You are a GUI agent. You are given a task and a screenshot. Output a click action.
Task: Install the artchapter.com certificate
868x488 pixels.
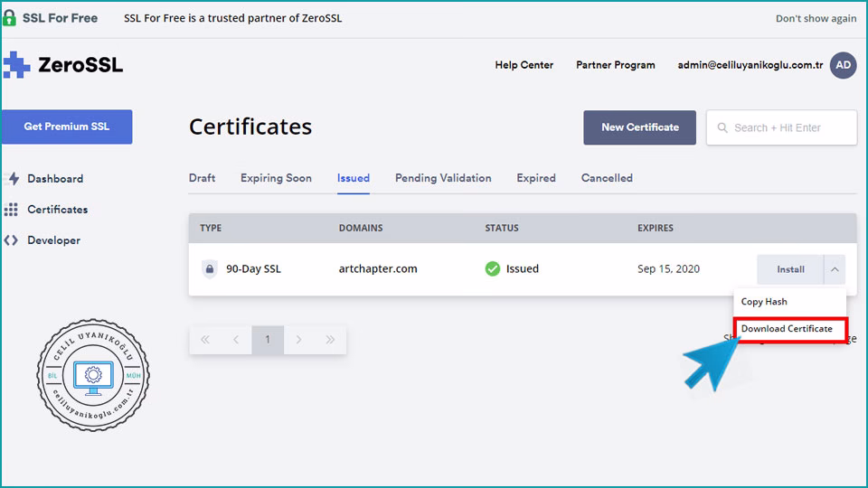click(x=790, y=269)
